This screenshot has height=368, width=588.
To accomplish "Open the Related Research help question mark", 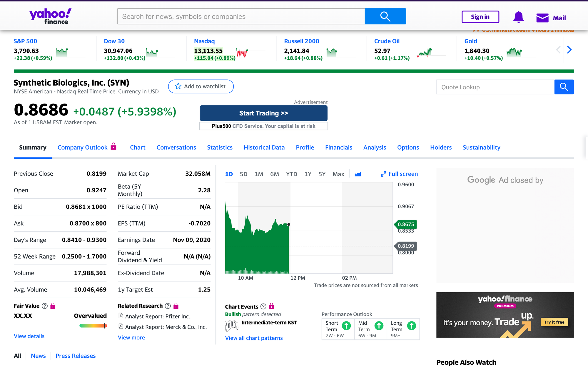I will (168, 306).
